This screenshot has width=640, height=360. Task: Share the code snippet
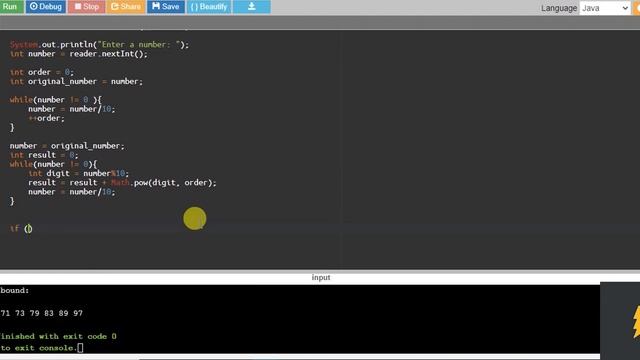click(x=126, y=7)
